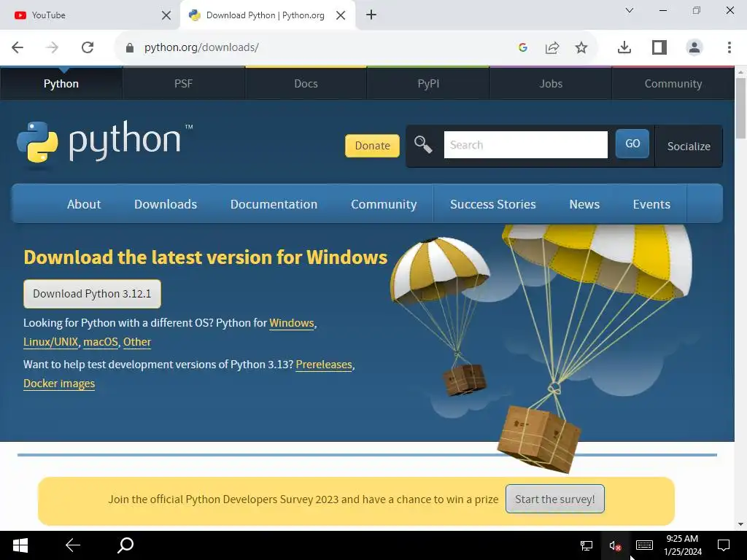Screen dimensions: 747x560
Task: Open the Docs top bar tab
Action: [x=306, y=84]
